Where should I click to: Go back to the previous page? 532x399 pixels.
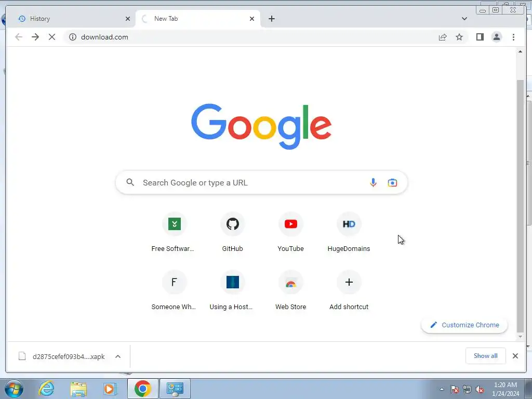[19, 37]
